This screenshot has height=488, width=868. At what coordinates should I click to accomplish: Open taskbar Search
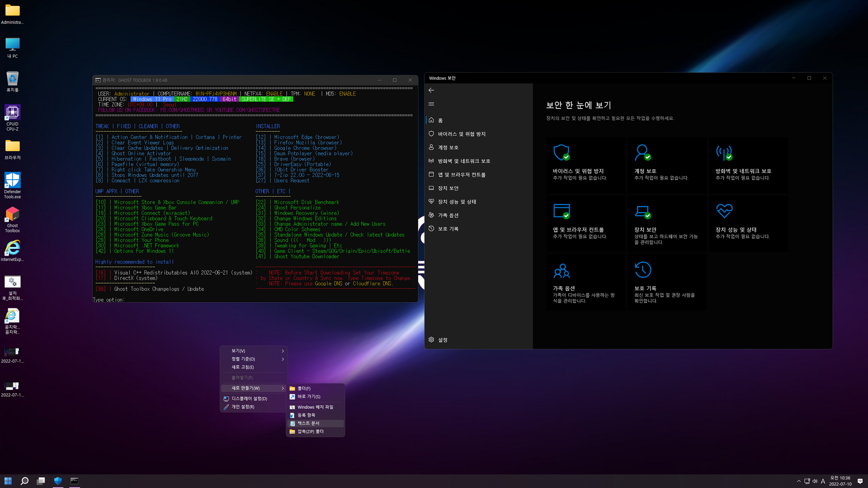24,481
